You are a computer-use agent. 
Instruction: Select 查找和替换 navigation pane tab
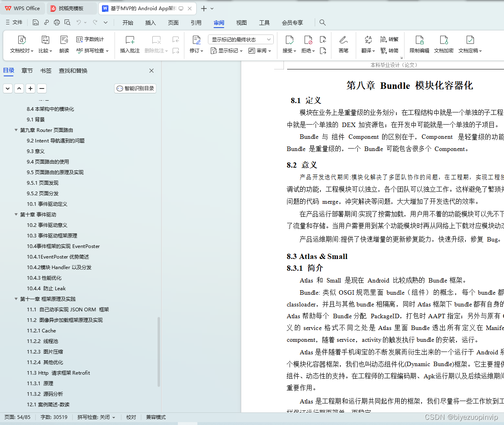tap(73, 71)
